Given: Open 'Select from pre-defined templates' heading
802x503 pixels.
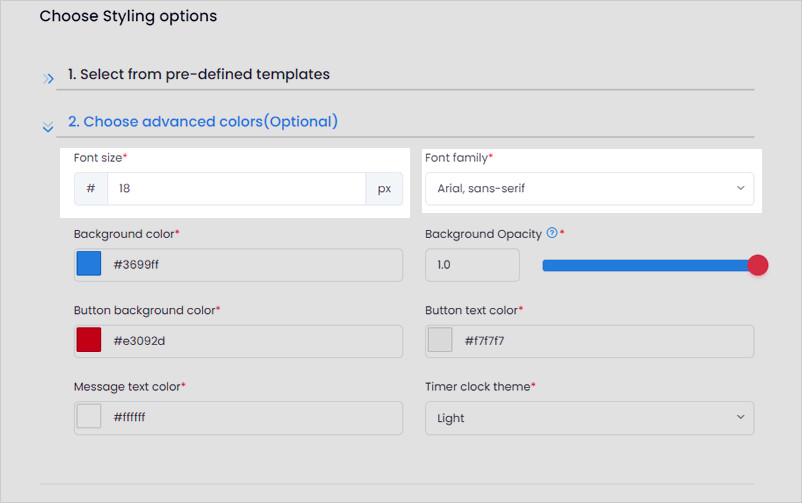Looking at the screenshot, I should (199, 74).
